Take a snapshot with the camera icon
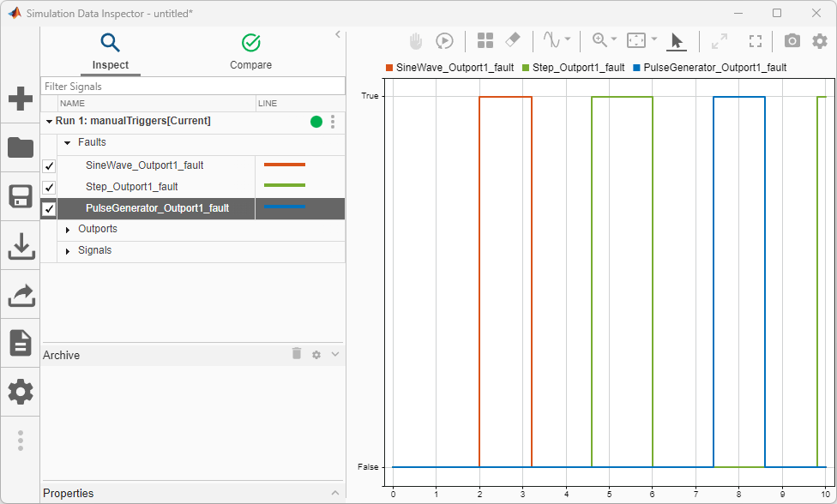This screenshot has width=837, height=504. 792,40
